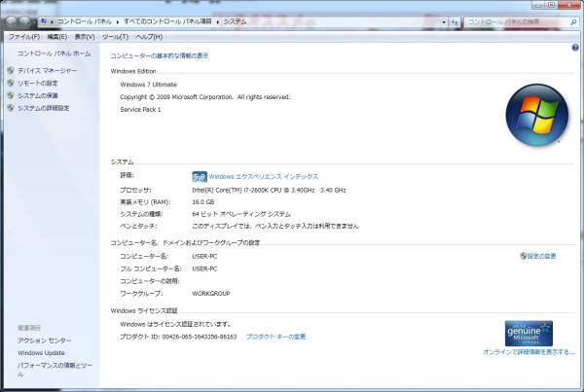The image size is (584, 392).
Task: Click the genuine Microsoft software badge
Action: tap(529, 334)
